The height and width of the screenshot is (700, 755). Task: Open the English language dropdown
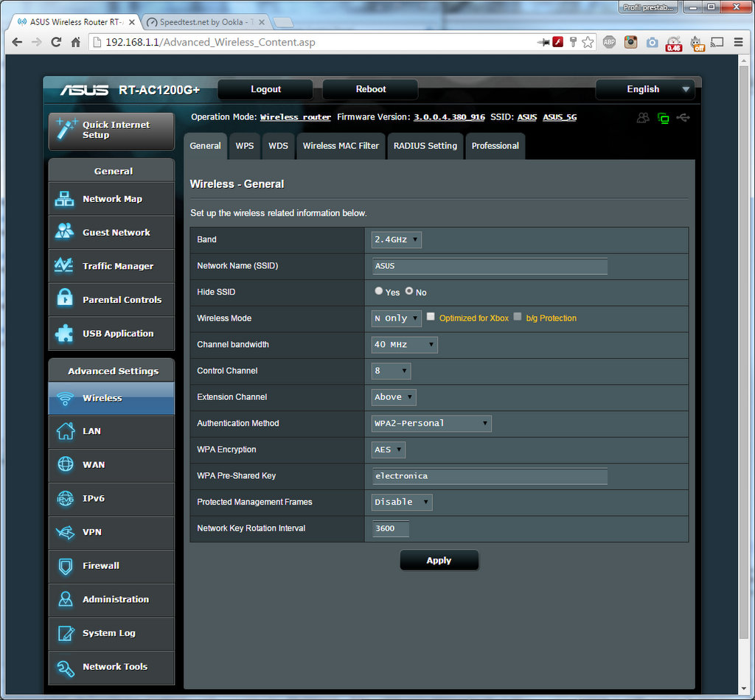645,89
